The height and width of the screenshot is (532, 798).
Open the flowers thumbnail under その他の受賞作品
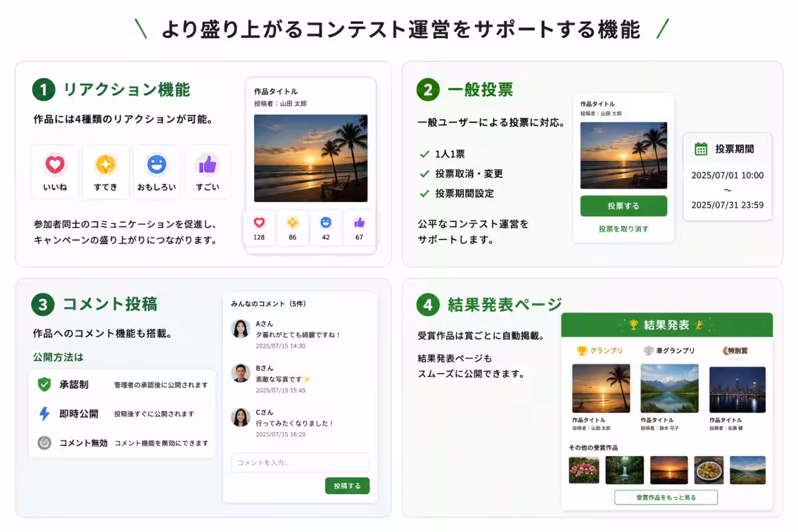[584, 469]
